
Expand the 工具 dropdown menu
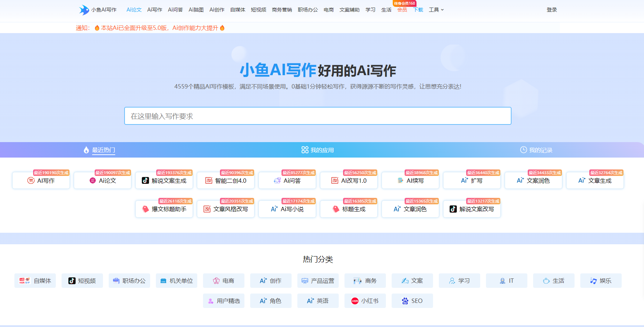[436, 10]
